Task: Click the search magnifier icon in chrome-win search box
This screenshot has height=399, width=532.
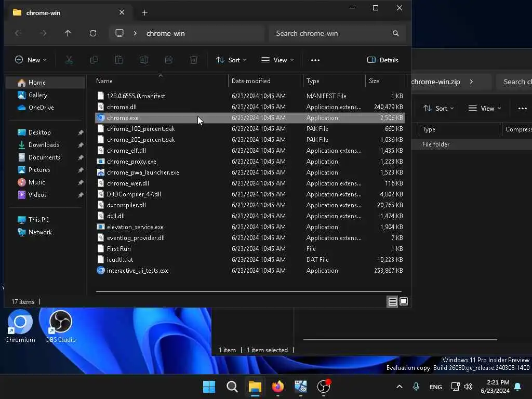Action: (395, 33)
